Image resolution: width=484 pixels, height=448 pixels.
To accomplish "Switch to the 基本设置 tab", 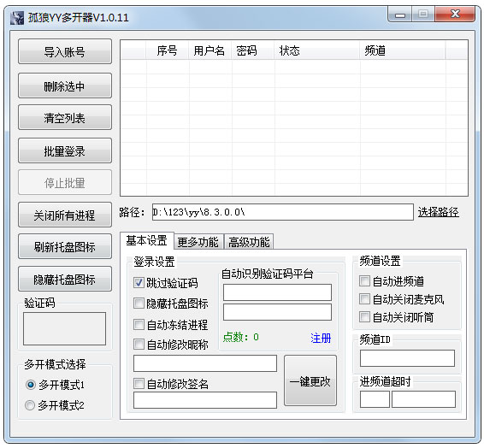I will (x=147, y=240).
